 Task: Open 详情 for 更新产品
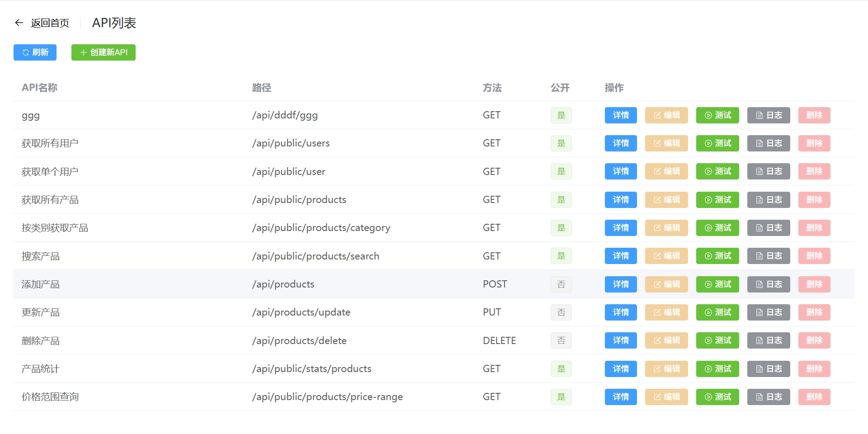click(621, 312)
